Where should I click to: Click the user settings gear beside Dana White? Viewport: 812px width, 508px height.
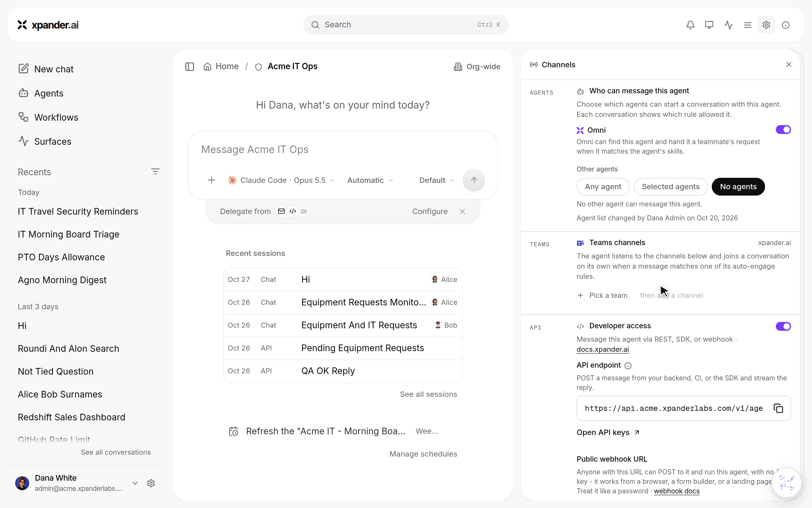tap(151, 483)
